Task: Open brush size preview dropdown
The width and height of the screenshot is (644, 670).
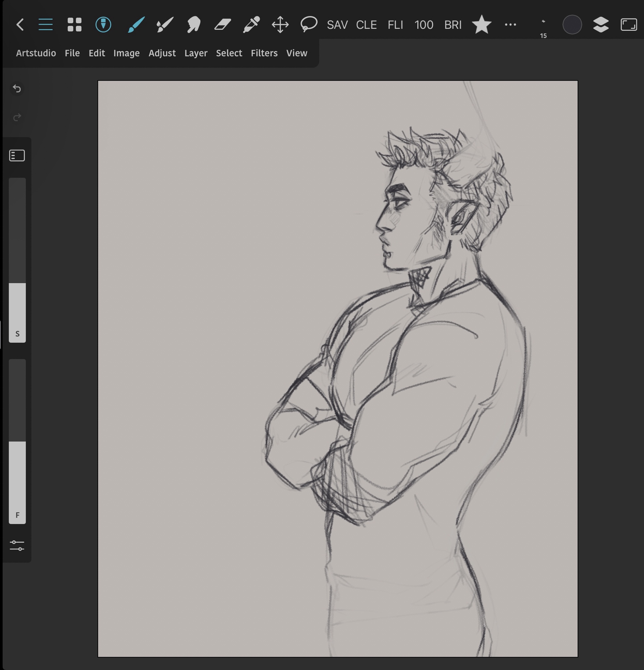Action: point(543,27)
